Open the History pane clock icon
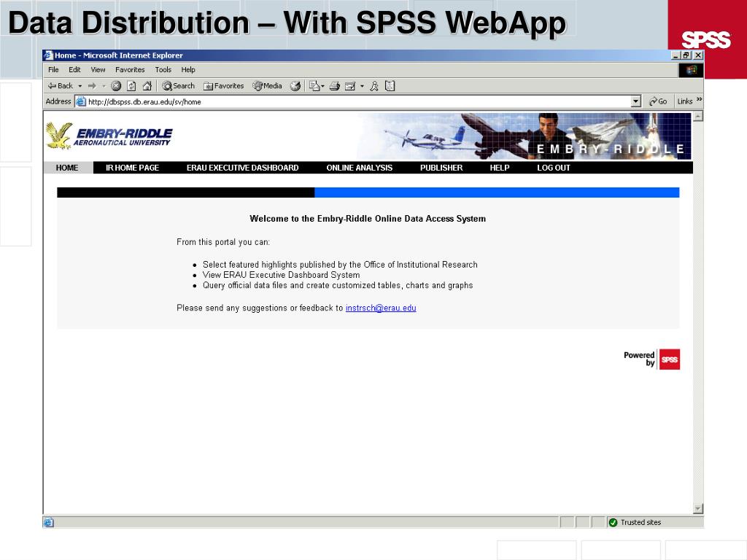 295,86
